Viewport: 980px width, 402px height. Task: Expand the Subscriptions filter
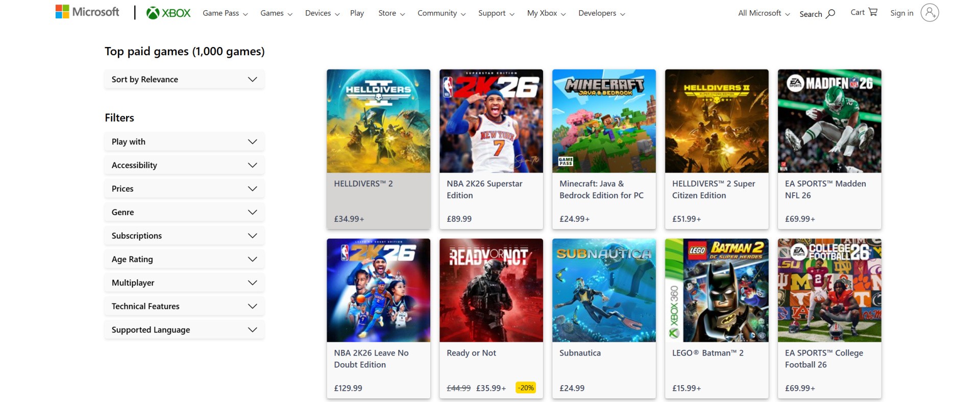(184, 235)
